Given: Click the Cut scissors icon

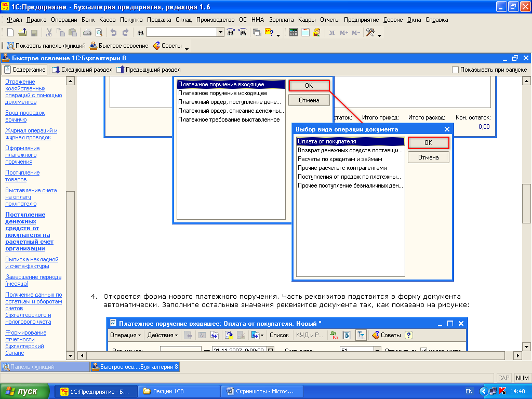Looking at the screenshot, I should [x=49, y=33].
